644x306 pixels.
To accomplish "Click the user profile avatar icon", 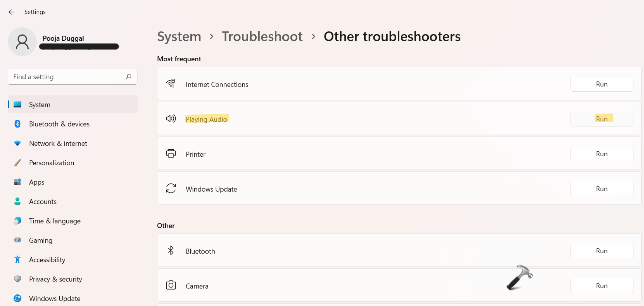I will [22, 41].
